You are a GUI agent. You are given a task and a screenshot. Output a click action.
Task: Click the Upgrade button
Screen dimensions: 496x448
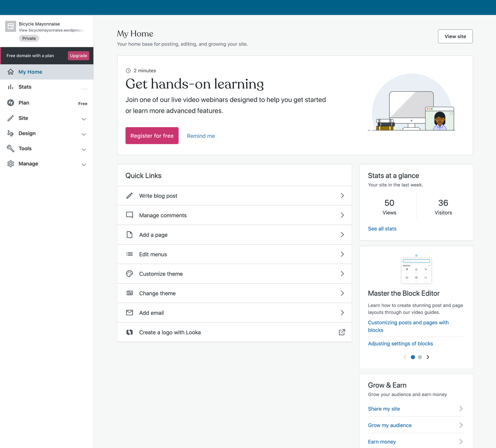(78, 56)
